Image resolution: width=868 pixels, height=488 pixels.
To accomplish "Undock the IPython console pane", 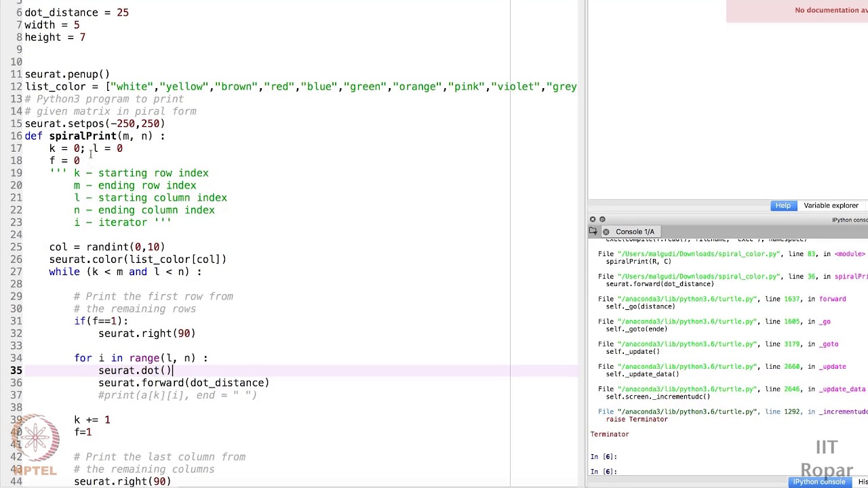I will click(x=602, y=220).
